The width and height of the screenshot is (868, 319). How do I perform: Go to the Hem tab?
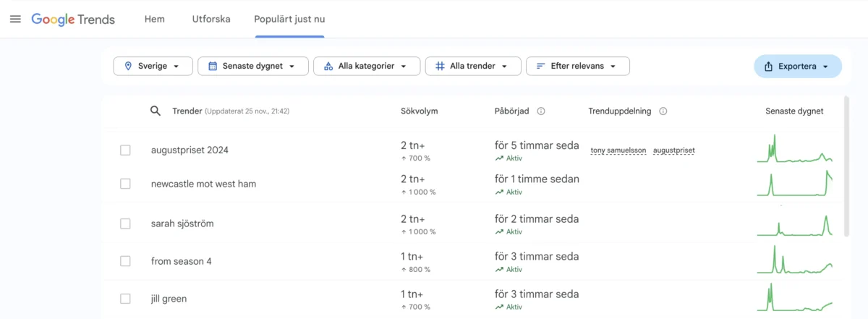coord(155,20)
